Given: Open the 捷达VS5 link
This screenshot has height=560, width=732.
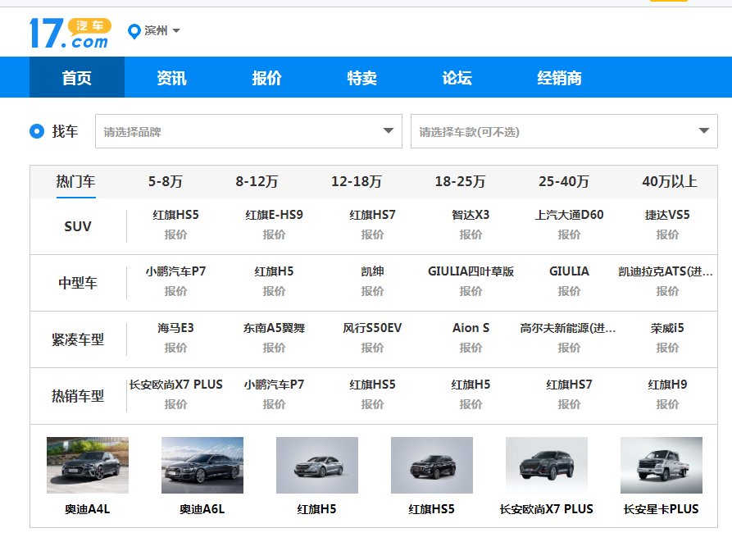Looking at the screenshot, I should point(667,215).
